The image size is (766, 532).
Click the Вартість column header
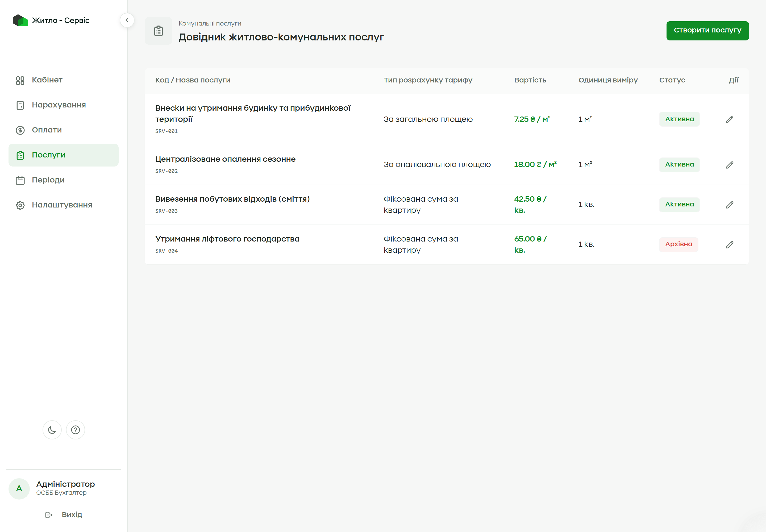click(530, 80)
